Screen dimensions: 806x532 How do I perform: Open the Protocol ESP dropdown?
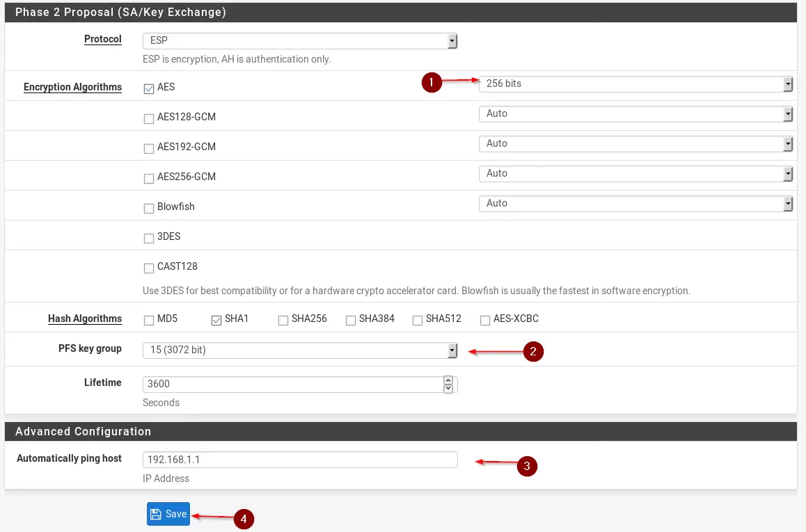point(300,40)
